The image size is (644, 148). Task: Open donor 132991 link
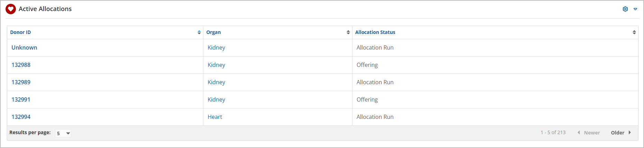coord(21,99)
